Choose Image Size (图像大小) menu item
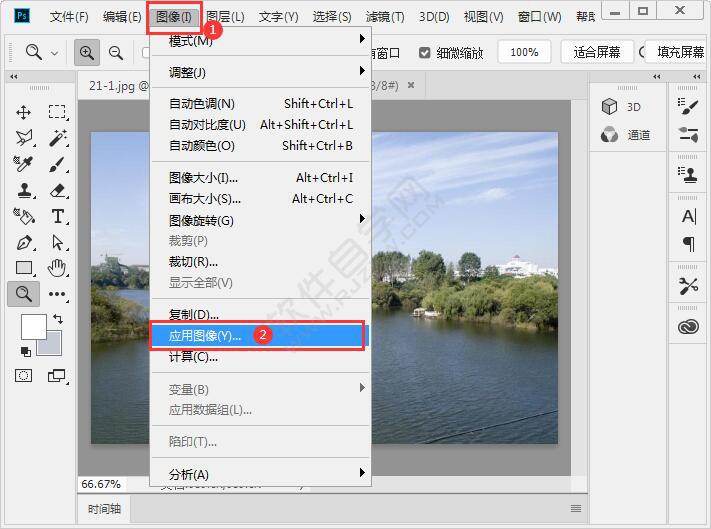Image resolution: width=711 pixels, height=529 pixels. pos(260,178)
